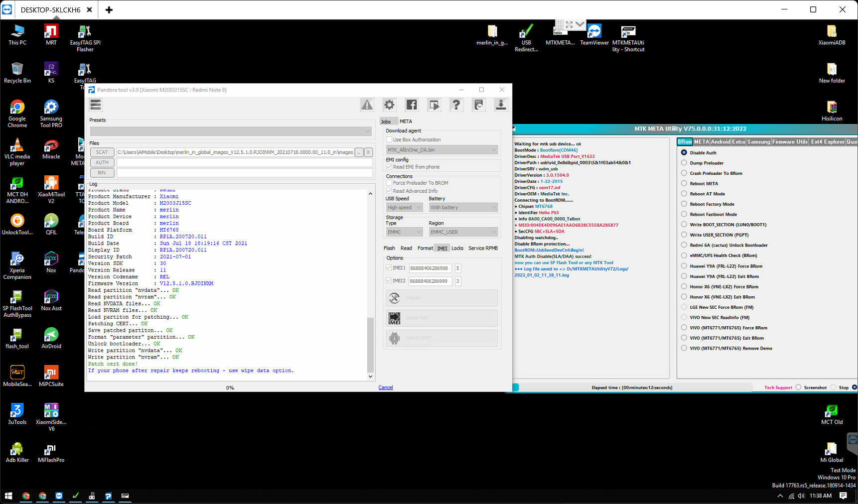Toggle the IMEI2 checkbox
This screenshot has height=504, width=858.
pos(389,280)
